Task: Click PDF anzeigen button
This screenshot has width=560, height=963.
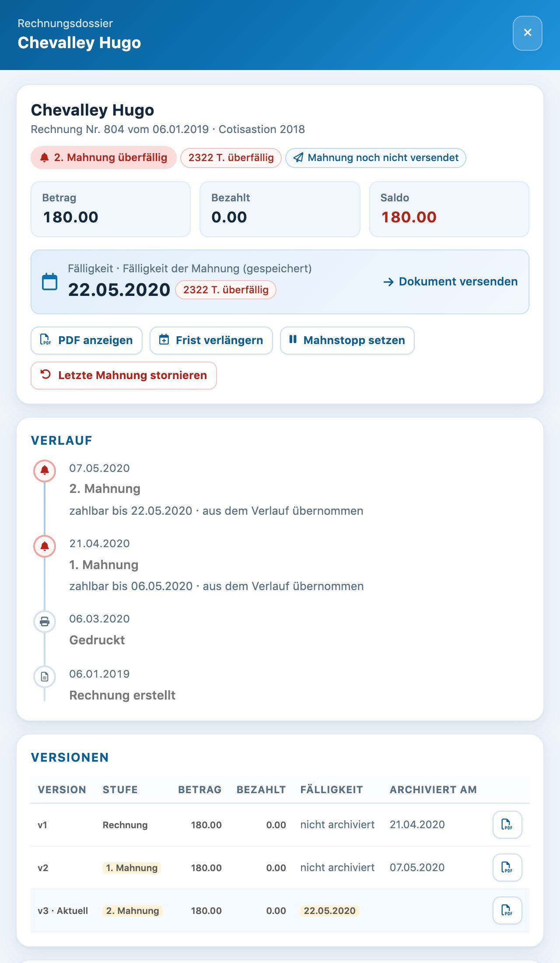Action: tap(87, 341)
